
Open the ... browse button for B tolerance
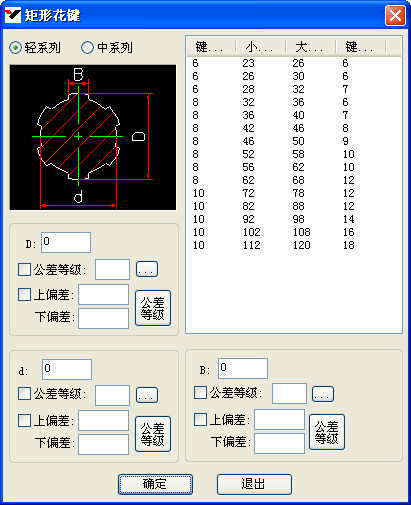323,394
